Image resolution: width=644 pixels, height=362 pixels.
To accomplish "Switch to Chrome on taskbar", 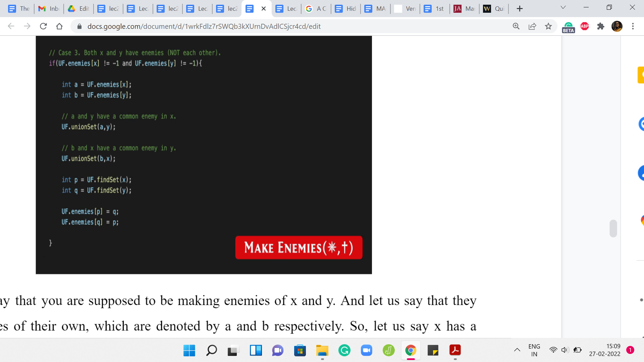I will coord(411,351).
